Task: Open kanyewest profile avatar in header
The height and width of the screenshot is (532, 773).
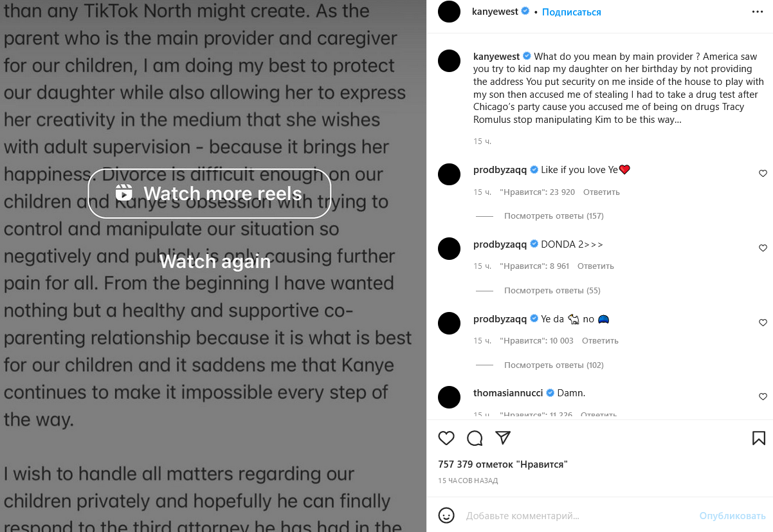Action: 449,12
